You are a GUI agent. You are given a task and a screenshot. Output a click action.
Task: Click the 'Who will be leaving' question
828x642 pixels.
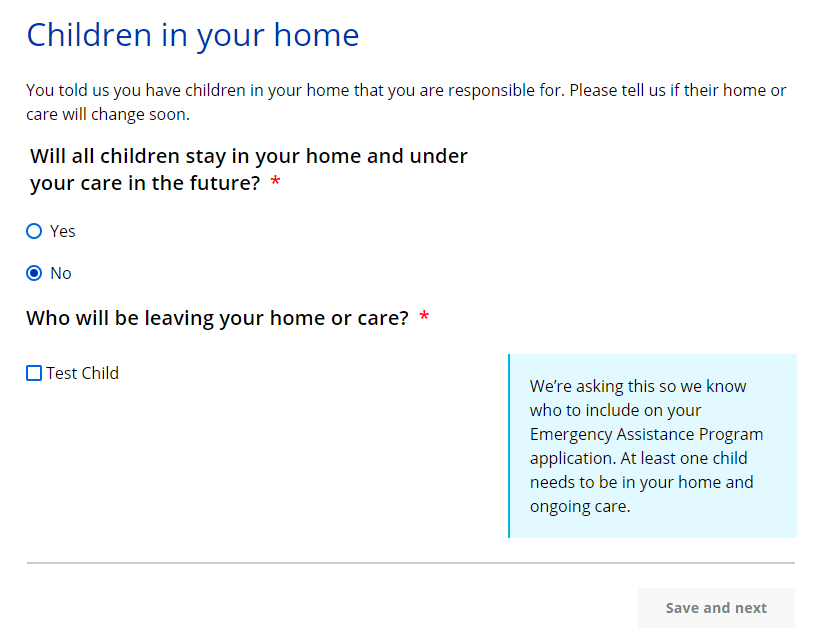tap(217, 318)
